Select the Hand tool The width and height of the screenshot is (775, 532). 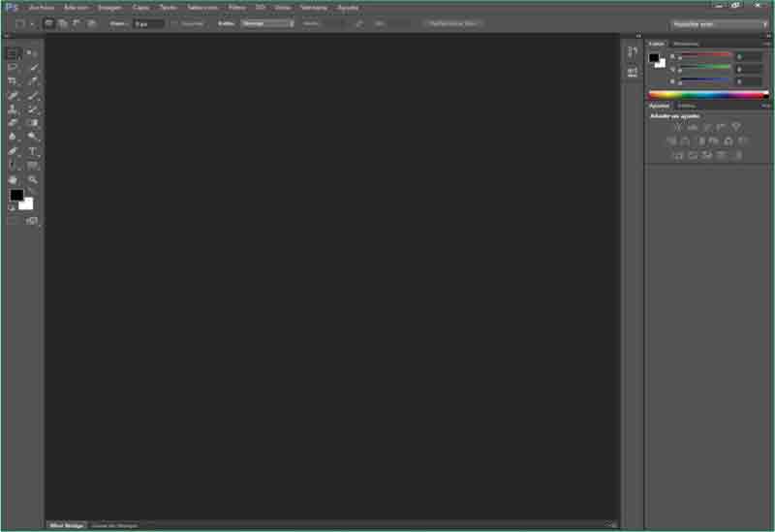tap(13, 180)
